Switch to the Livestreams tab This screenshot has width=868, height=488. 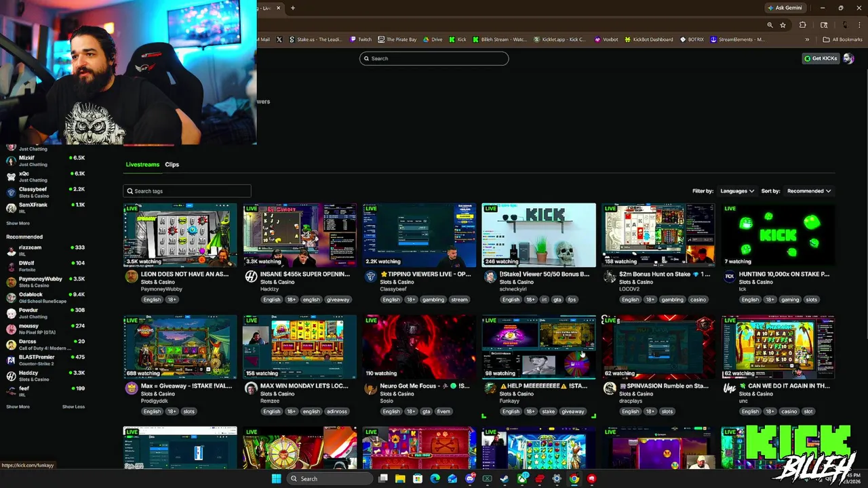(x=142, y=165)
